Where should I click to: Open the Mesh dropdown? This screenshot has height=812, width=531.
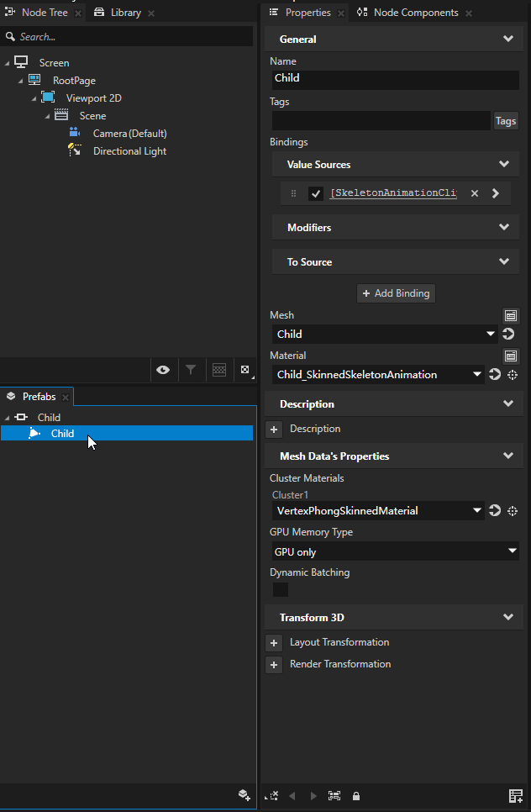(x=490, y=334)
